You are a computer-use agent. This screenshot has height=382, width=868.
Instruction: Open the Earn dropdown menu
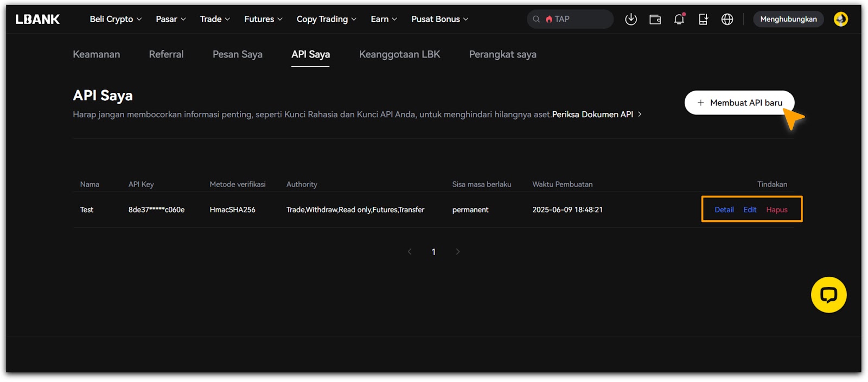coord(384,19)
